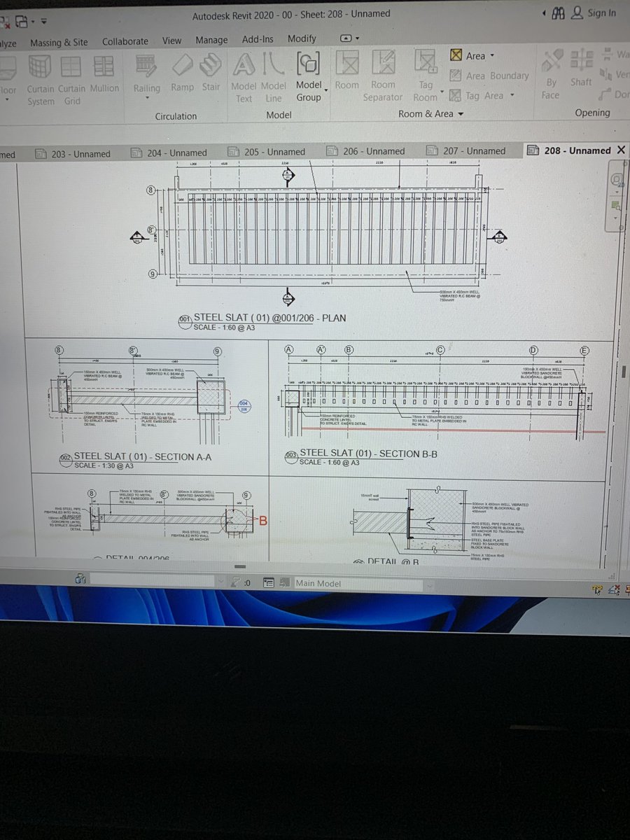Click the Sign In user icon
The image size is (630, 840).
point(577,13)
